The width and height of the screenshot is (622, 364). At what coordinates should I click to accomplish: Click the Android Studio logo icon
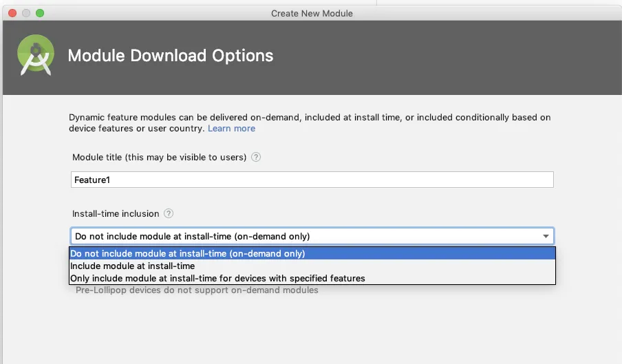click(x=36, y=56)
